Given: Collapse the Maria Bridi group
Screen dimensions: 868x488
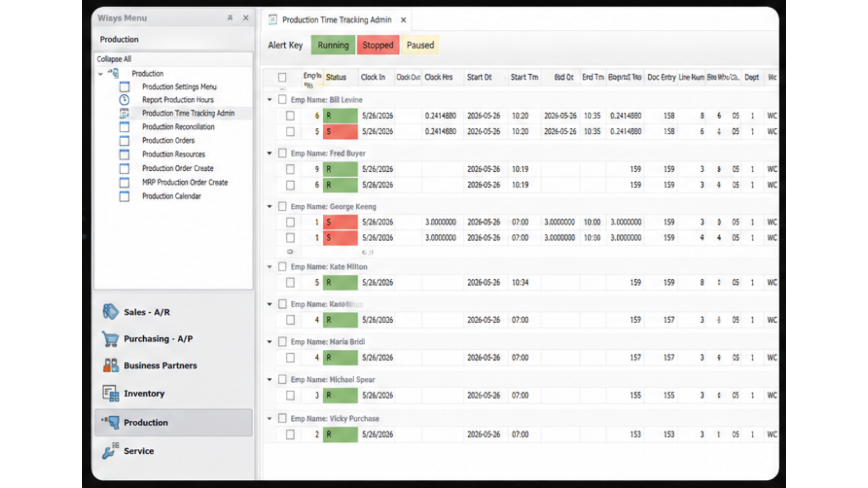Looking at the screenshot, I should click(x=269, y=342).
